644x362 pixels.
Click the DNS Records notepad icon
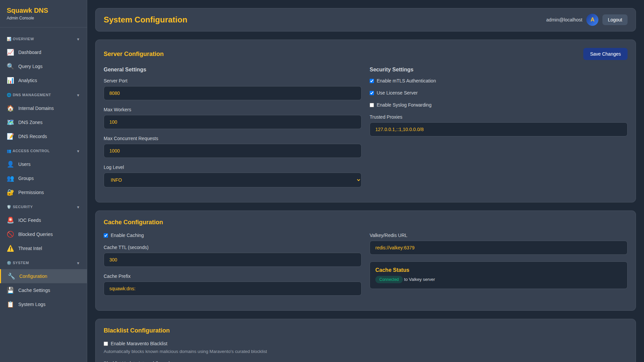[x=10, y=136]
